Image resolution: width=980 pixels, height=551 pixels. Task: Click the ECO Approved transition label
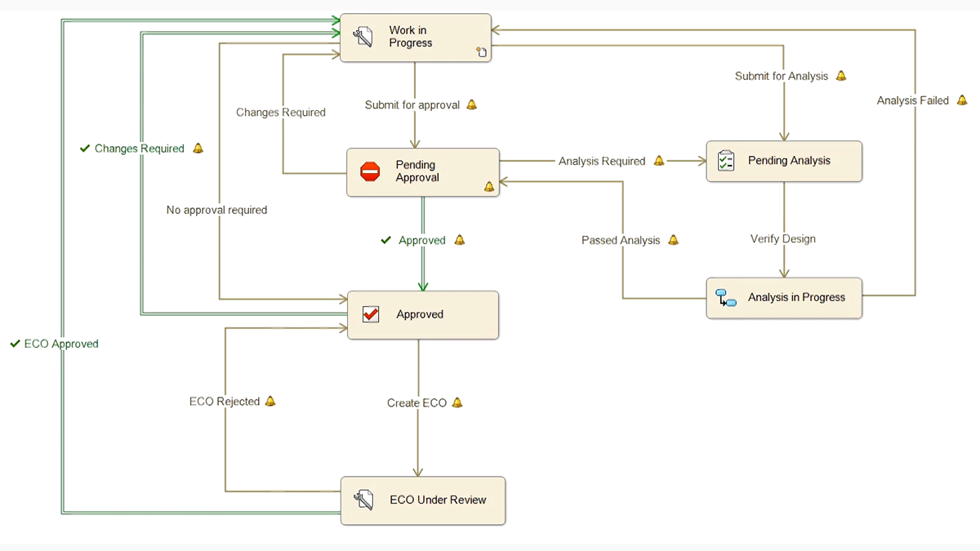(61, 344)
